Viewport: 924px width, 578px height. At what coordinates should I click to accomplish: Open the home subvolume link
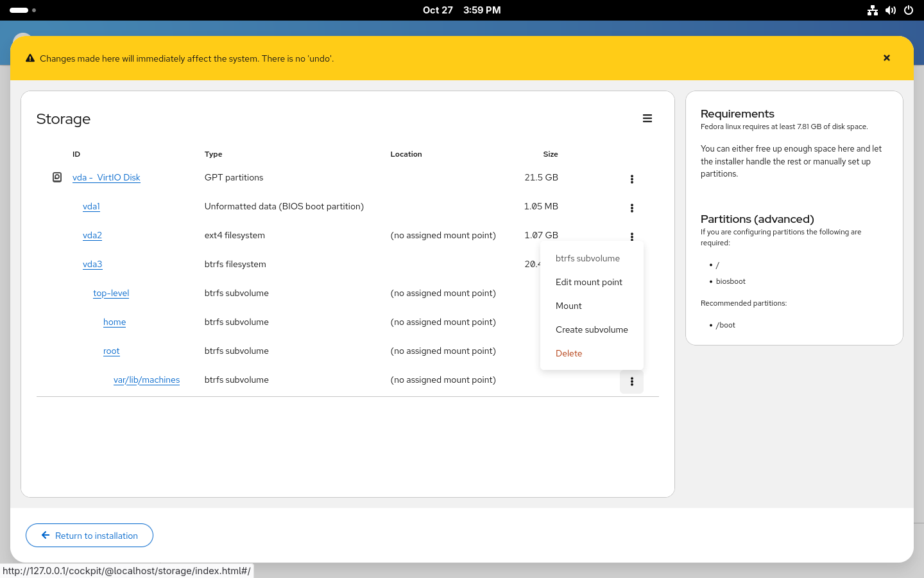click(x=115, y=322)
